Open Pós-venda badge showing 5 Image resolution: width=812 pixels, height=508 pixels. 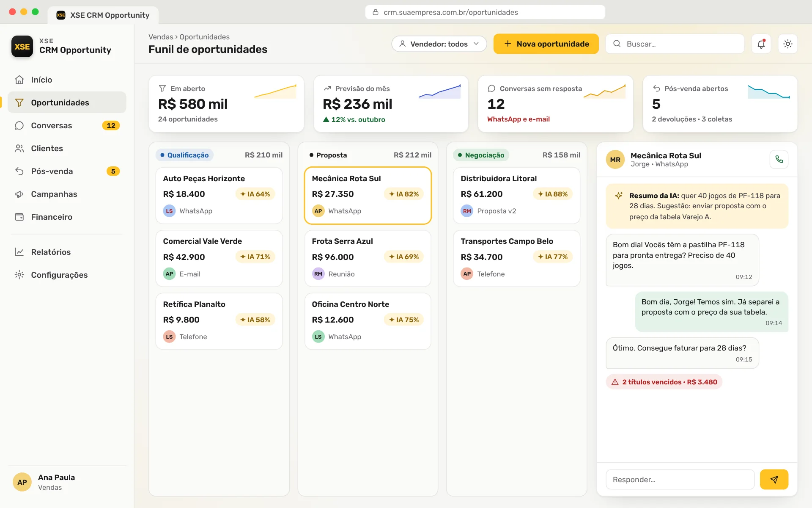click(113, 171)
